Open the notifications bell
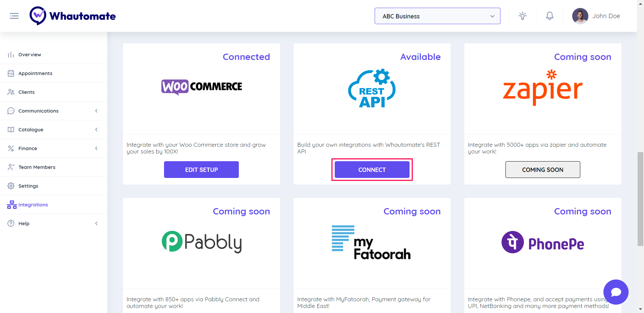Viewport: 644px width, 313px height. tap(549, 16)
